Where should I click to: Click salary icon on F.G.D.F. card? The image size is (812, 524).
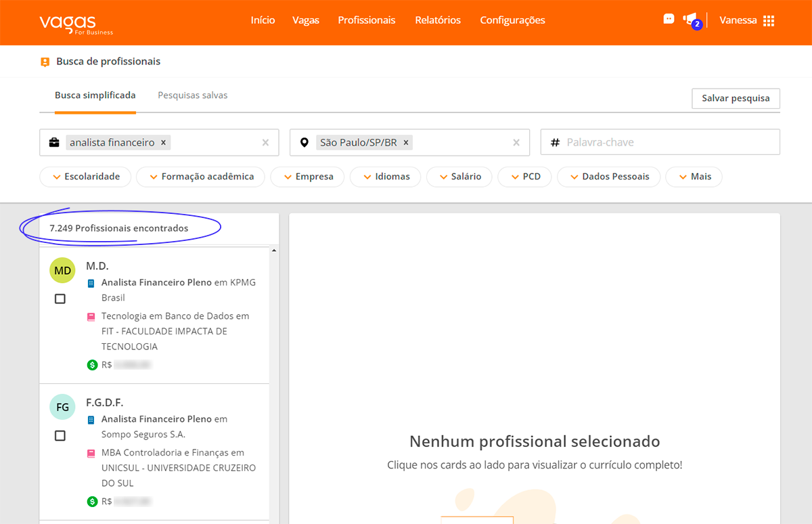(93, 502)
